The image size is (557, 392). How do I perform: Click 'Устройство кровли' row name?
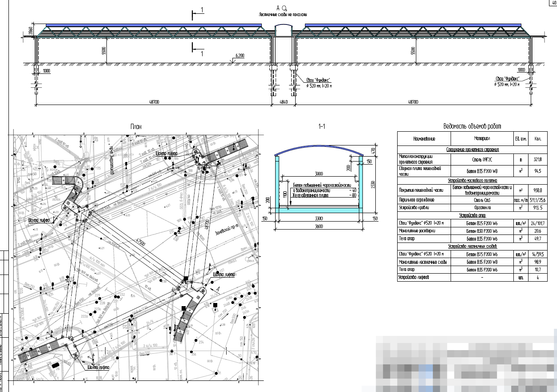[413, 208]
